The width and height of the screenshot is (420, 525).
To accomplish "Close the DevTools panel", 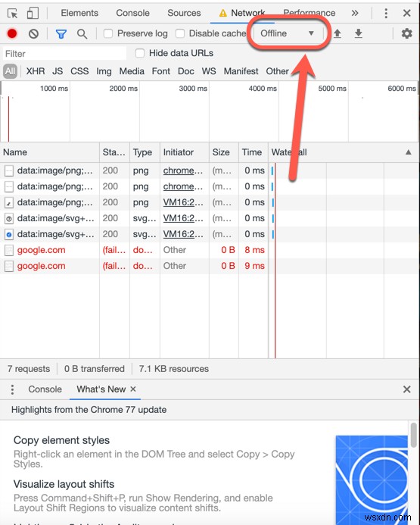I will click(406, 13).
